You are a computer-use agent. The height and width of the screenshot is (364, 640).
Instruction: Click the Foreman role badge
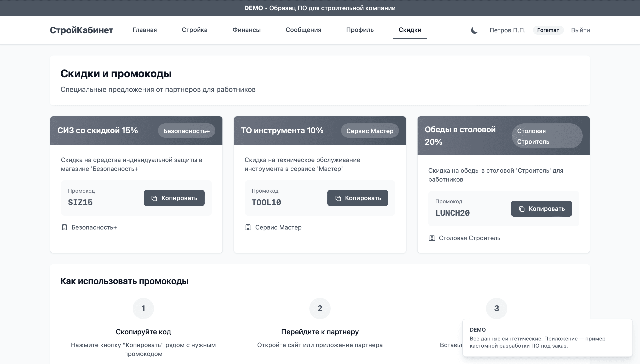coord(548,30)
